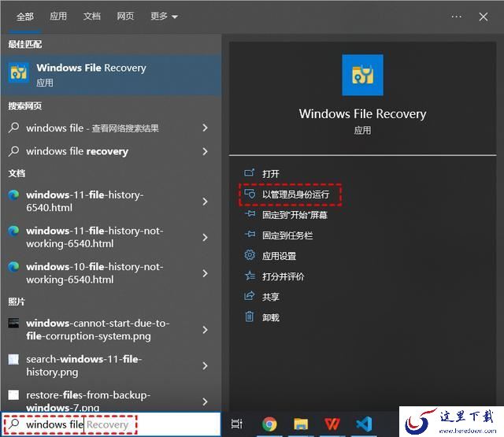This screenshot has height=437, width=504.
Task: Click thumbnail of windows-cannot-start-due-to-file-corruption-system.png
Action: [13, 324]
